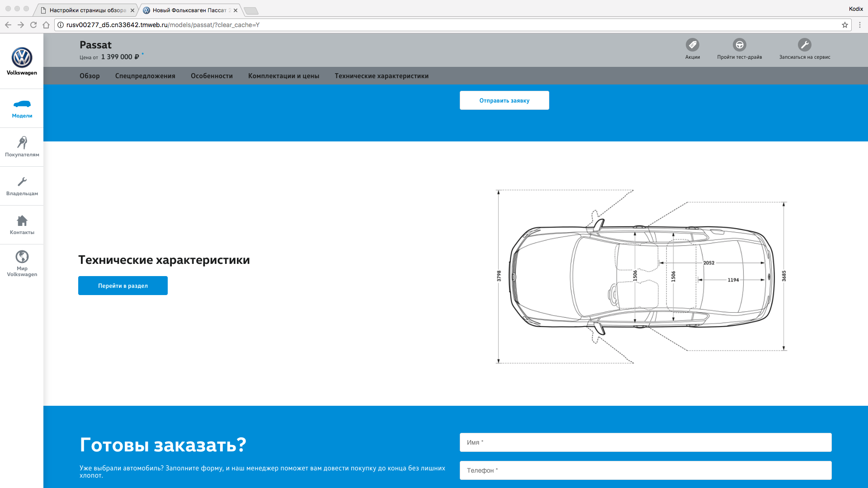Select the Особенности navigation item
This screenshot has height=488, width=868.
(x=212, y=76)
